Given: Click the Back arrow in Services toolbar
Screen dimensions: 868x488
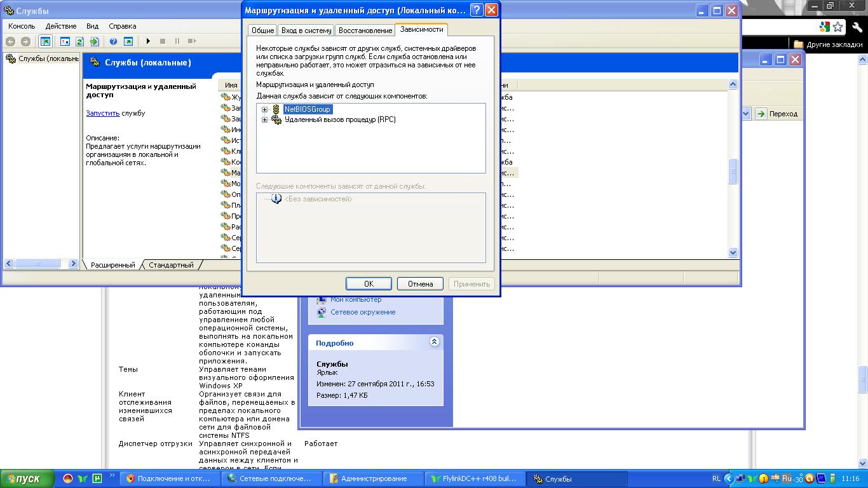Looking at the screenshot, I should click(10, 41).
